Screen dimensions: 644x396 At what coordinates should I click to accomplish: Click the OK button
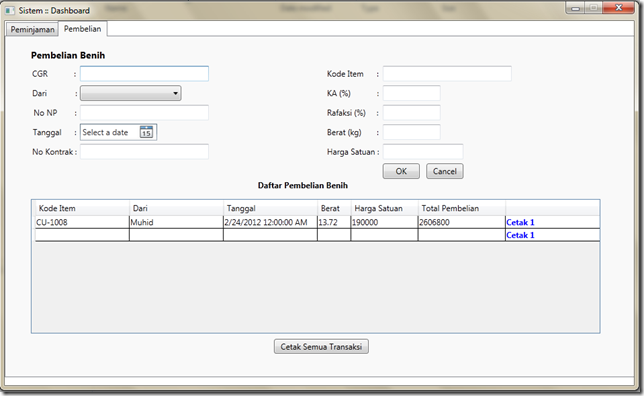(x=401, y=171)
